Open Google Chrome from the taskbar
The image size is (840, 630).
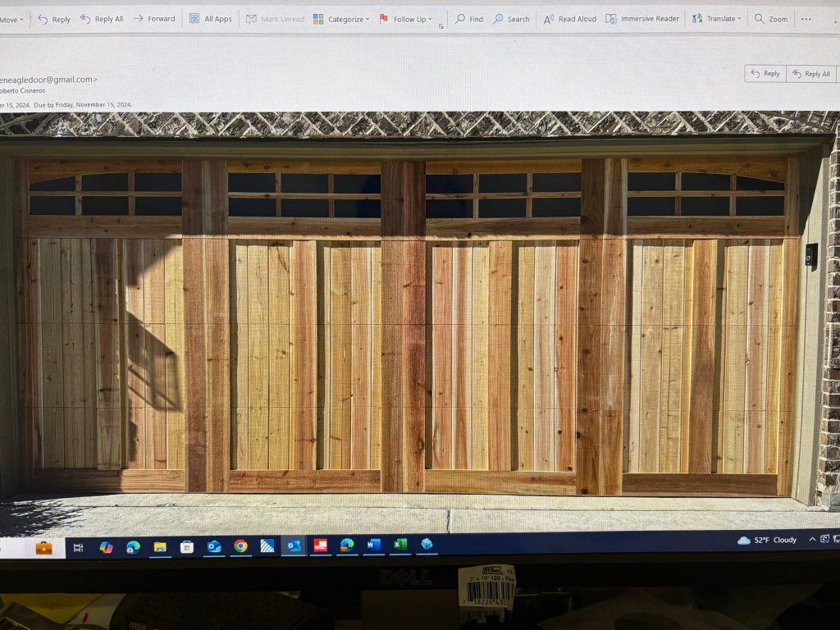pos(240,546)
